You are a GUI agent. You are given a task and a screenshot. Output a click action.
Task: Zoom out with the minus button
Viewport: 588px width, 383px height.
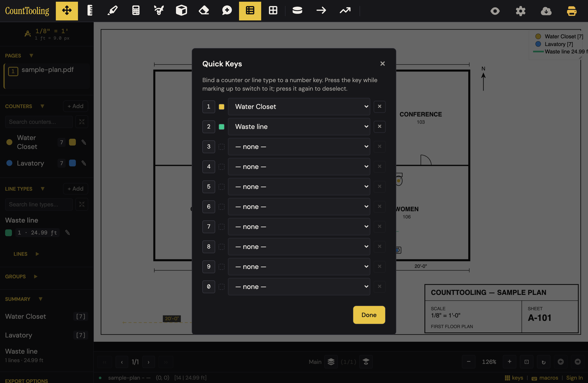[469, 362]
